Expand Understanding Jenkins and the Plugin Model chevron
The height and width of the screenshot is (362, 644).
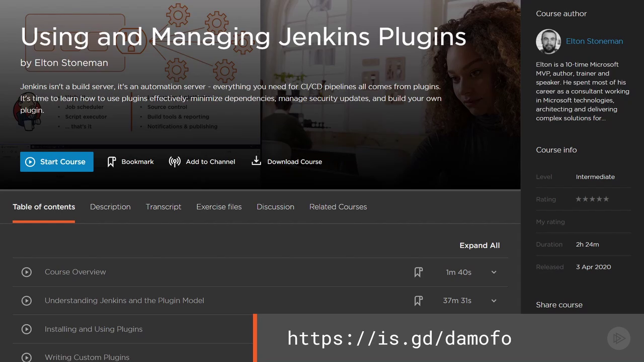coord(494,301)
